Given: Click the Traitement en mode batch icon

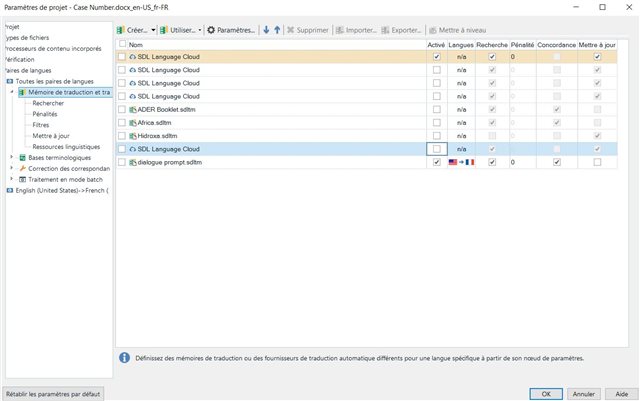Looking at the screenshot, I should coord(23,179).
